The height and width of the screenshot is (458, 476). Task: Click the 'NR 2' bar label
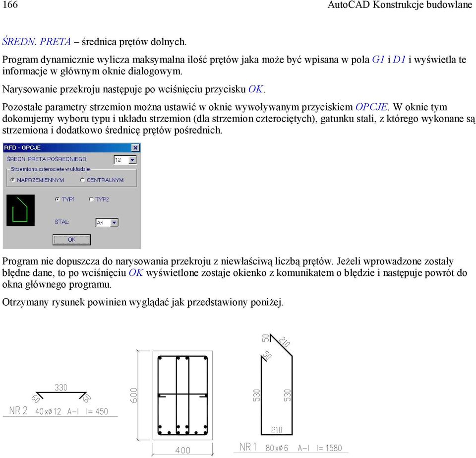(x=18, y=411)
